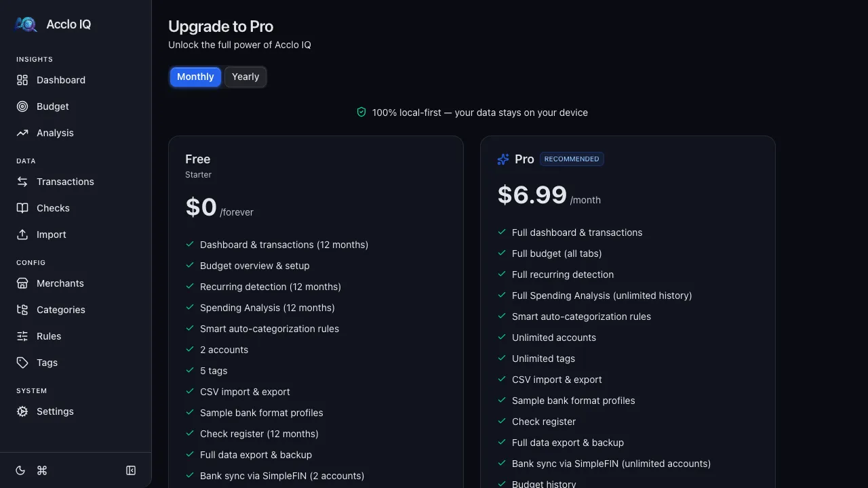The width and height of the screenshot is (868, 488).
Task: Open Dashboard icon in sidebar
Action: [22, 80]
